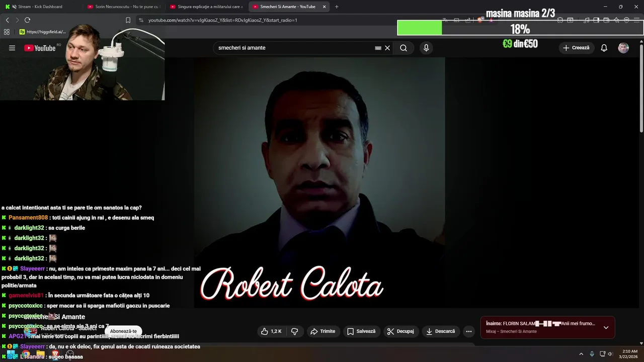Open the browser hamburger settings menu

(636, 20)
